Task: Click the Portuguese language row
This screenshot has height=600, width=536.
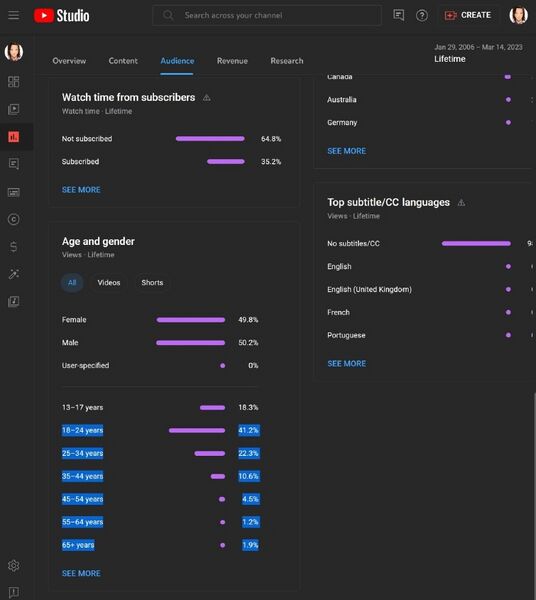Action: (428, 335)
